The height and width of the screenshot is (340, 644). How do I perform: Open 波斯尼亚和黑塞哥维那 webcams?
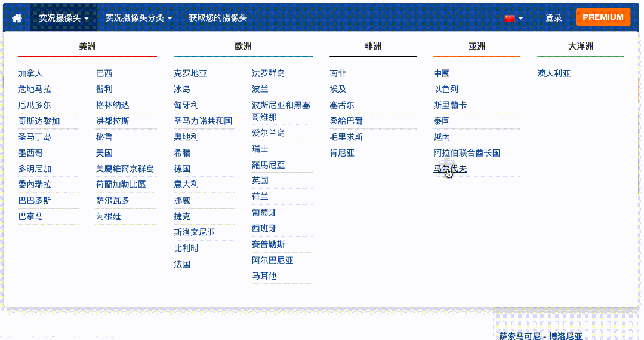[x=281, y=111]
